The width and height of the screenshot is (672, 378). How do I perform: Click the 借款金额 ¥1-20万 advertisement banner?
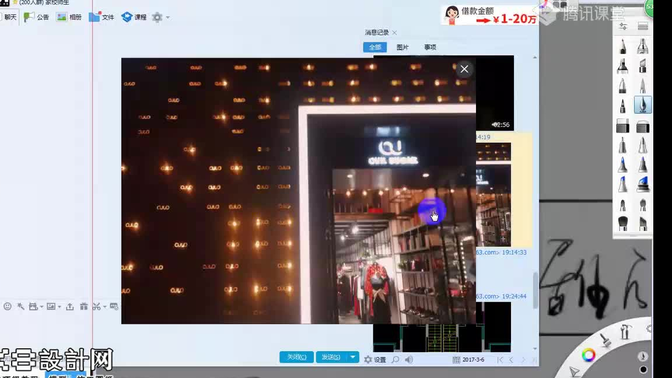[489, 15]
